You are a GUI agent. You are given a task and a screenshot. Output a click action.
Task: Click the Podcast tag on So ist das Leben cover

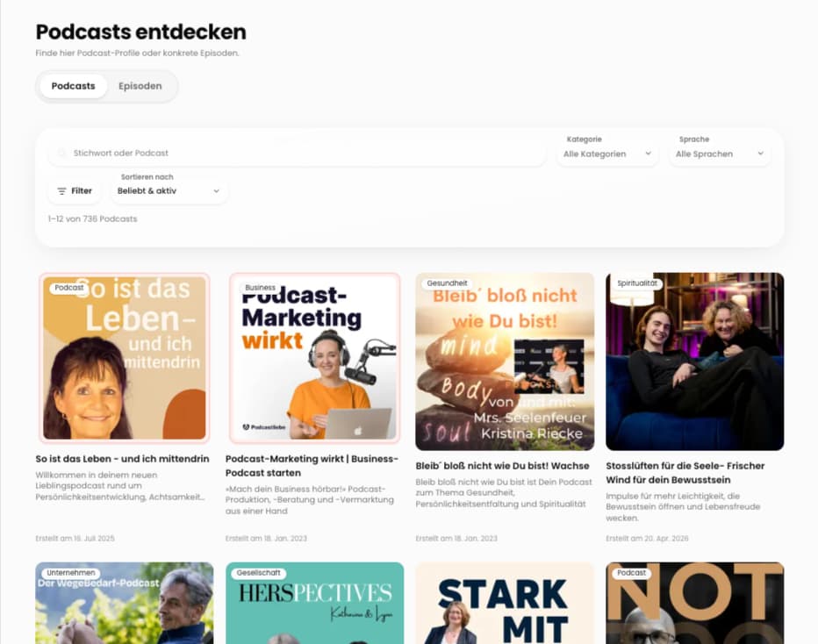(69, 288)
